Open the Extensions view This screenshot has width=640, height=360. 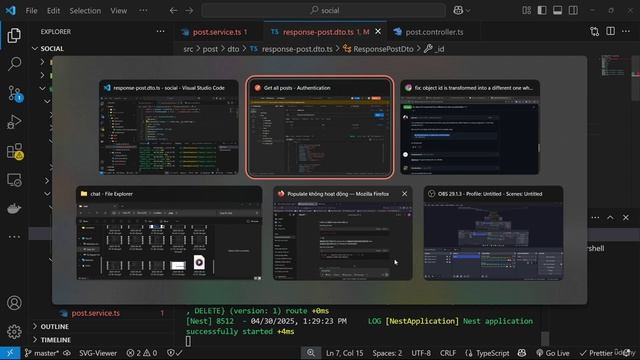pyautogui.click(x=15, y=151)
